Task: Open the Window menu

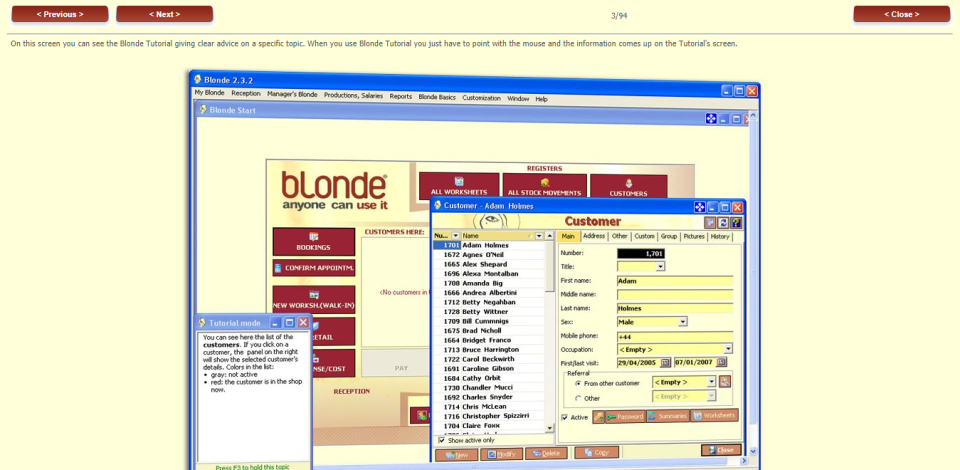Action: click(x=518, y=99)
